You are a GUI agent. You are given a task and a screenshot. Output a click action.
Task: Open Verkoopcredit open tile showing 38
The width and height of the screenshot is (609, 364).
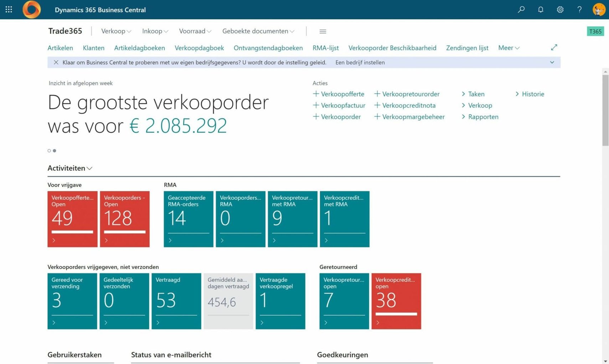(396, 301)
